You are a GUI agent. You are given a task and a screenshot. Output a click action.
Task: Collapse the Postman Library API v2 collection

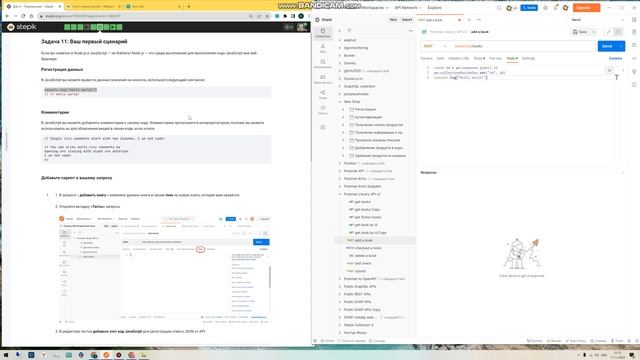coord(340,194)
